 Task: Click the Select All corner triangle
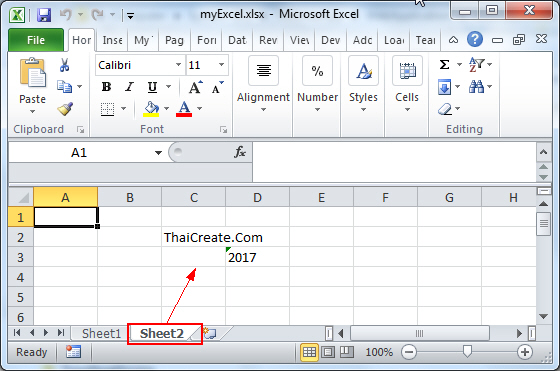pos(21,197)
